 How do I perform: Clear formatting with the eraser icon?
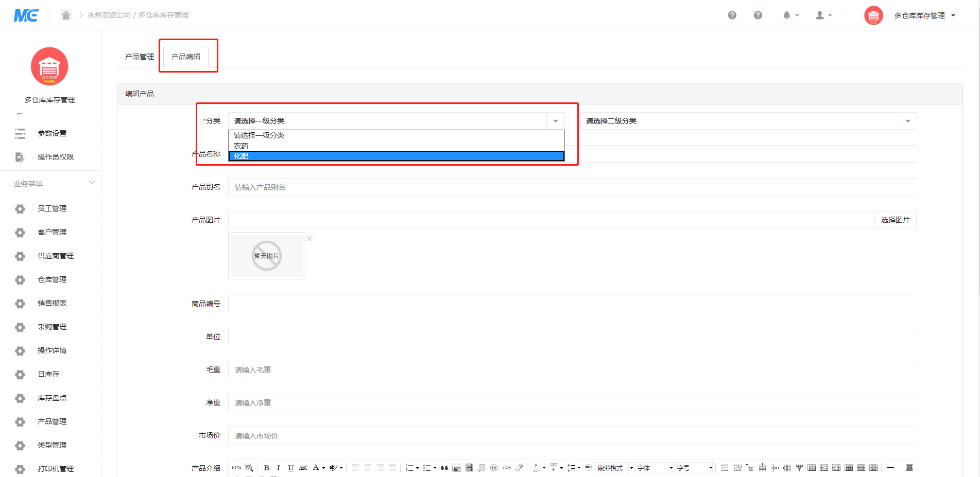[519, 468]
